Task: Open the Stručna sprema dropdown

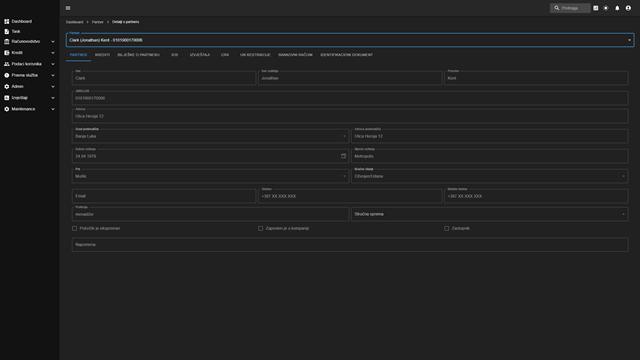Action: (x=489, y=214)
